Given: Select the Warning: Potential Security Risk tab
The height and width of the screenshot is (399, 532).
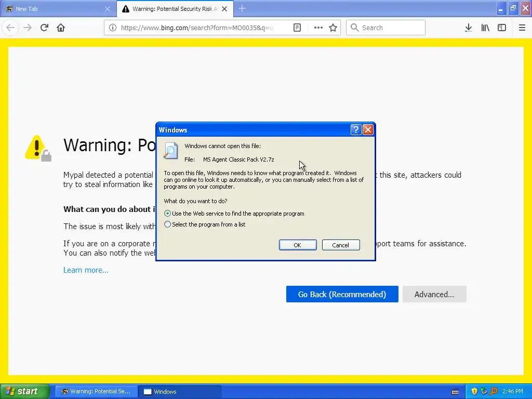Looking at the screenshot, I should [x=175, y=9].
